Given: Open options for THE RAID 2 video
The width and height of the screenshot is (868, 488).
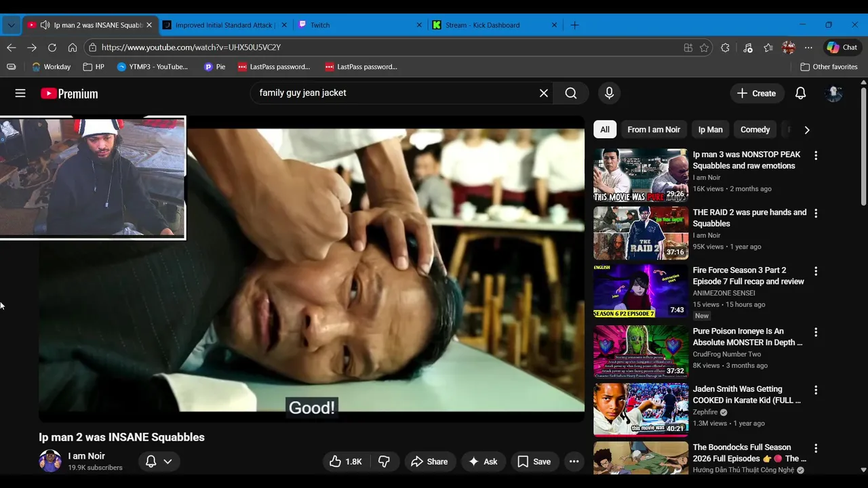Looking at the screenshot, I should click(x=816, y=213).
